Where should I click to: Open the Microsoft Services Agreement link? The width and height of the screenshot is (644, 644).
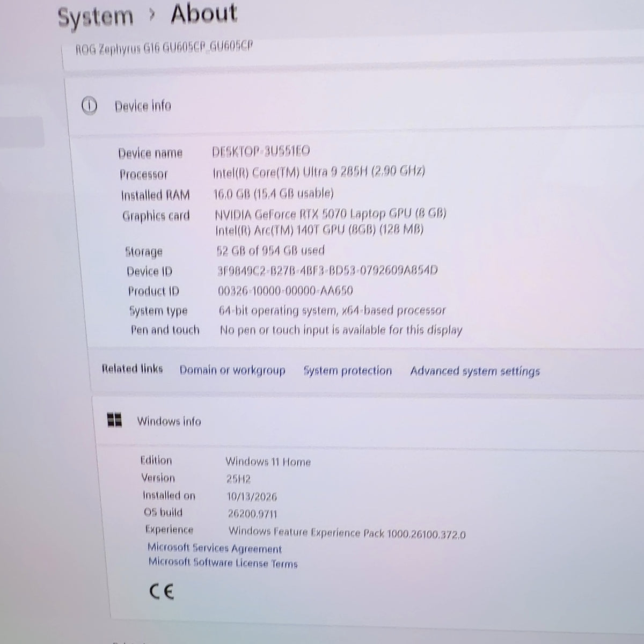pos(215,548)
